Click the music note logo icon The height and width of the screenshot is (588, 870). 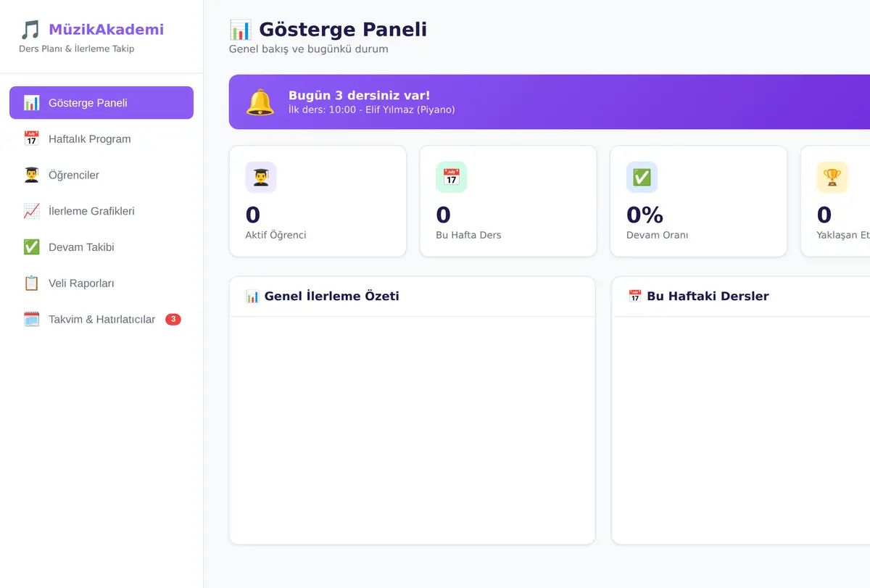[30, 30]
